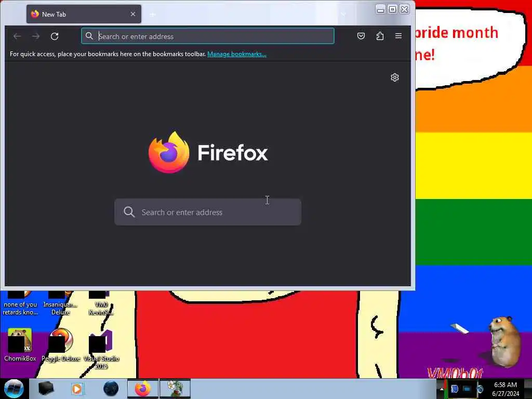Reload the current page
The image size is (532, 399).
tap(55, 36)
